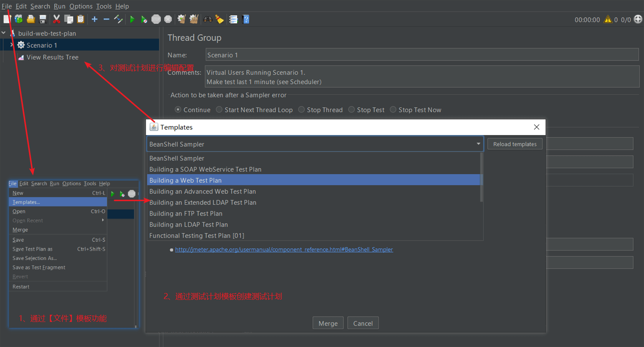Select View Results Tree in the tree

click(x=52, y=57)
